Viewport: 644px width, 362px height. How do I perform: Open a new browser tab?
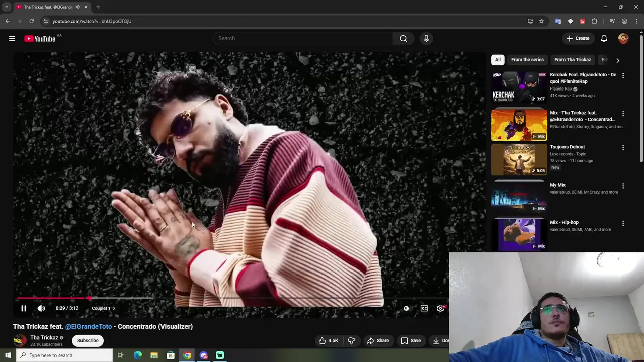[x=98, y=7]
